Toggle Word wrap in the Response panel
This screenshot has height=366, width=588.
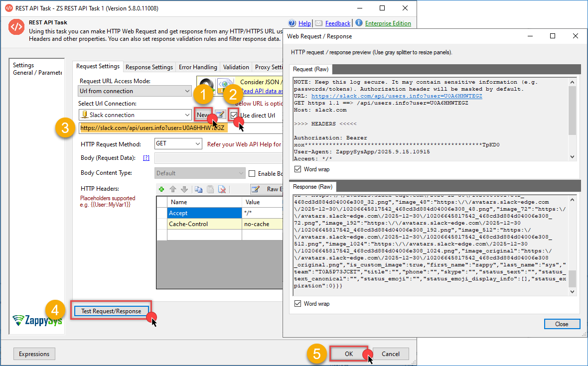(298, 304)
